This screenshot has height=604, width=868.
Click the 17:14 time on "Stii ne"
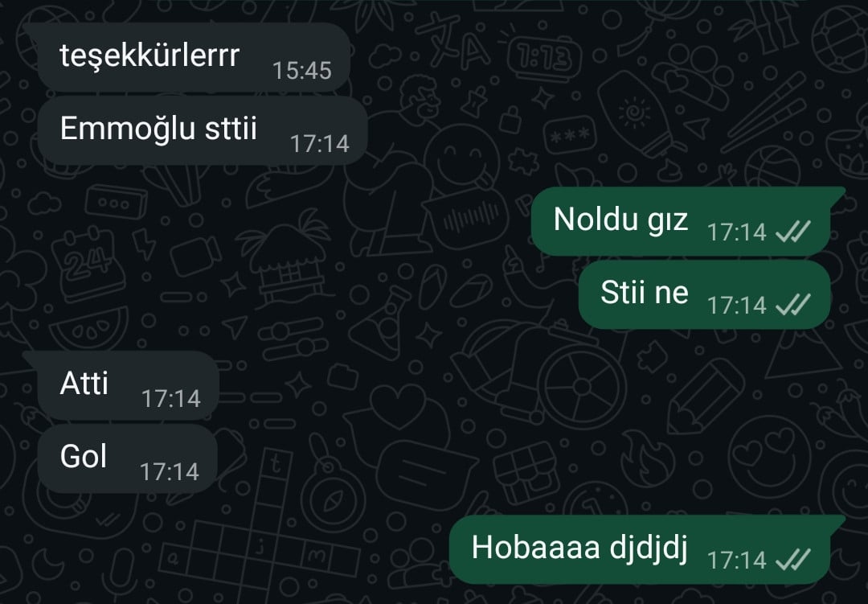click(737, 306)
